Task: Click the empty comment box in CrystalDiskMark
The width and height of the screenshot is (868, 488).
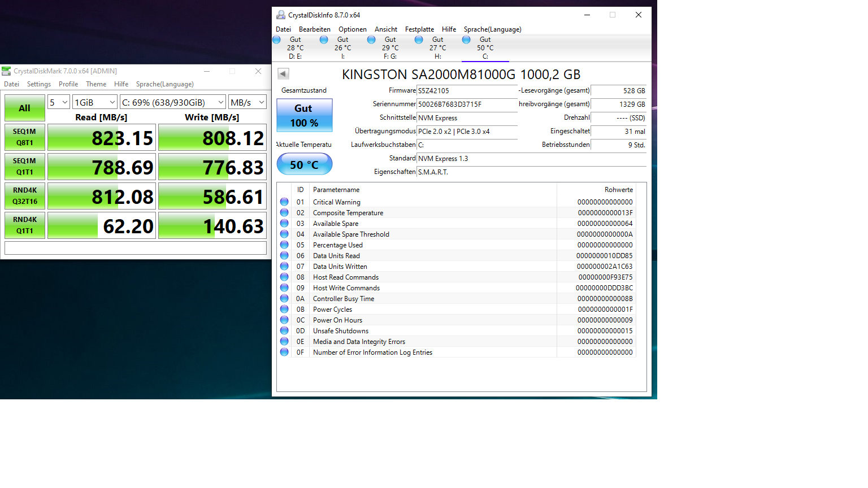Action: click(136, 248)
